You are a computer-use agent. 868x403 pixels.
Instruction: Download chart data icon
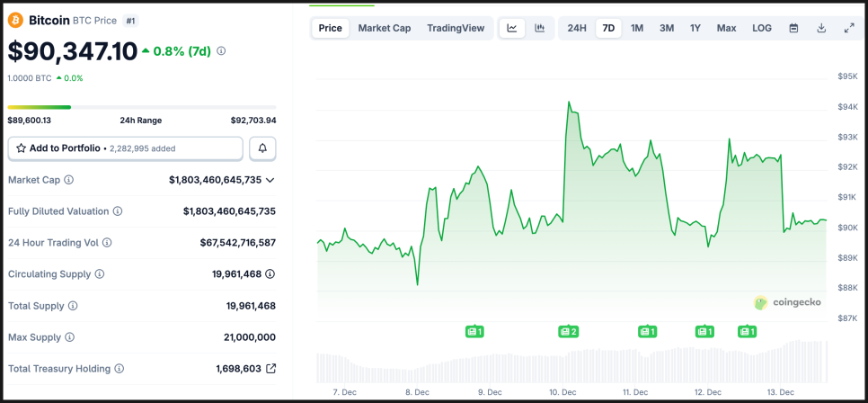(x=821, y=28)
